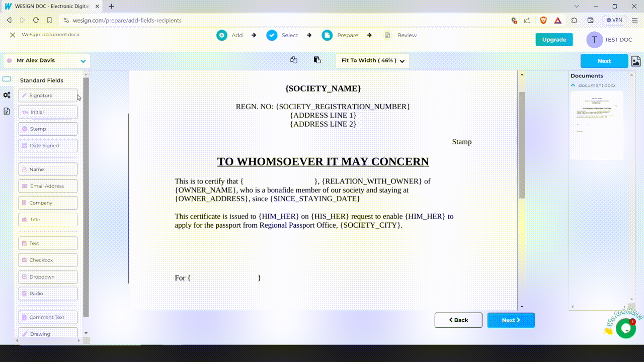Click the document.docx page thumbnail
The width and height of the screenshot is (644, 362).
[596, 125]
